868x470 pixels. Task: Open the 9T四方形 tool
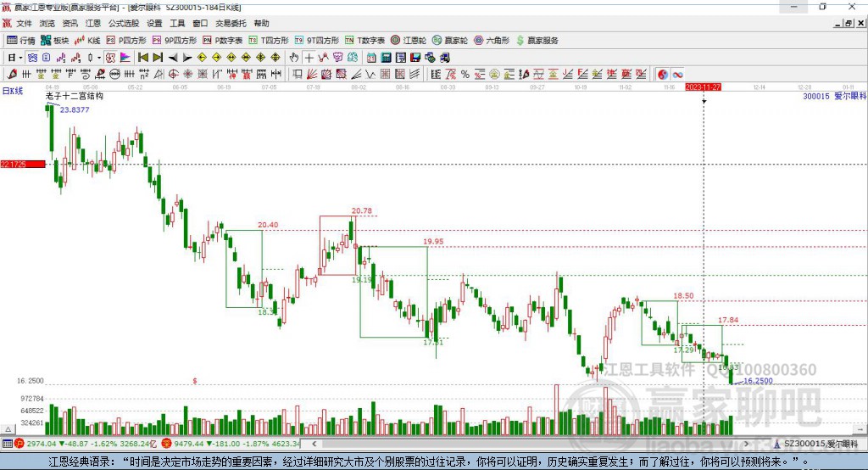317,41
